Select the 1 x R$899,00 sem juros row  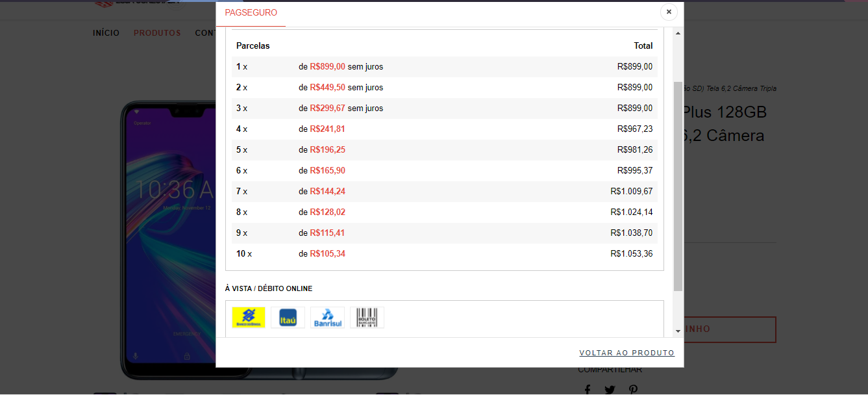445,67
